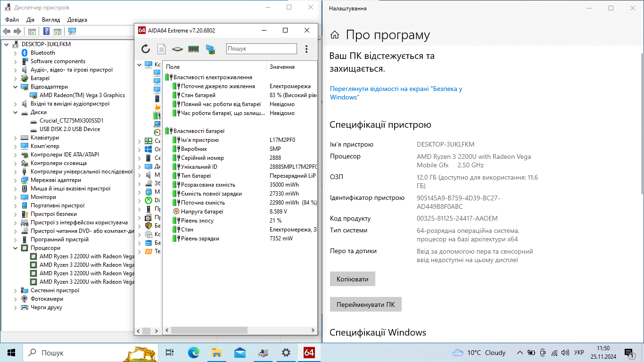Open the Mail app from the taskbar
Screen dimensions: 644x362
[x=239, y=353]
